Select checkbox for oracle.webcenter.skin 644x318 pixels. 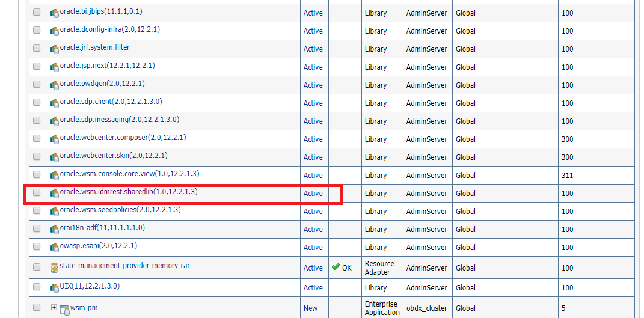coord(37,156)
